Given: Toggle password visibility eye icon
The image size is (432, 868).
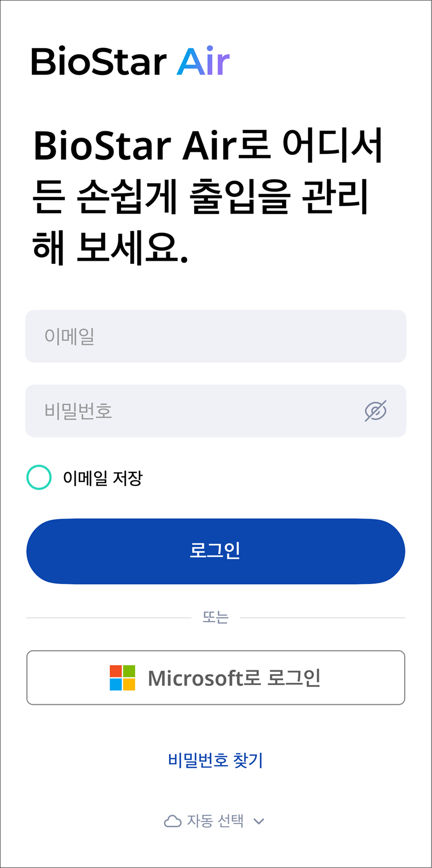Looking at the screenshot, I should [x=375, y=411].
